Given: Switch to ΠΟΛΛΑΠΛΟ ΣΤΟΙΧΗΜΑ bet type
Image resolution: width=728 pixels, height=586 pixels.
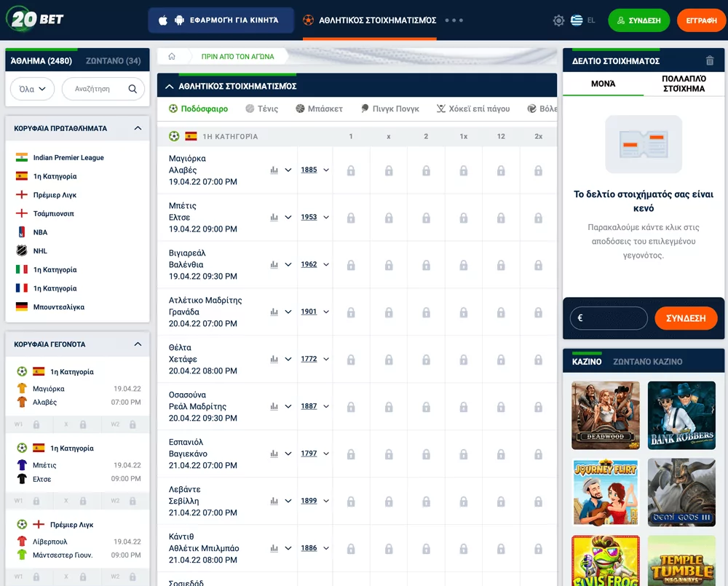Looking at the screenshot, I should [684, 84].
